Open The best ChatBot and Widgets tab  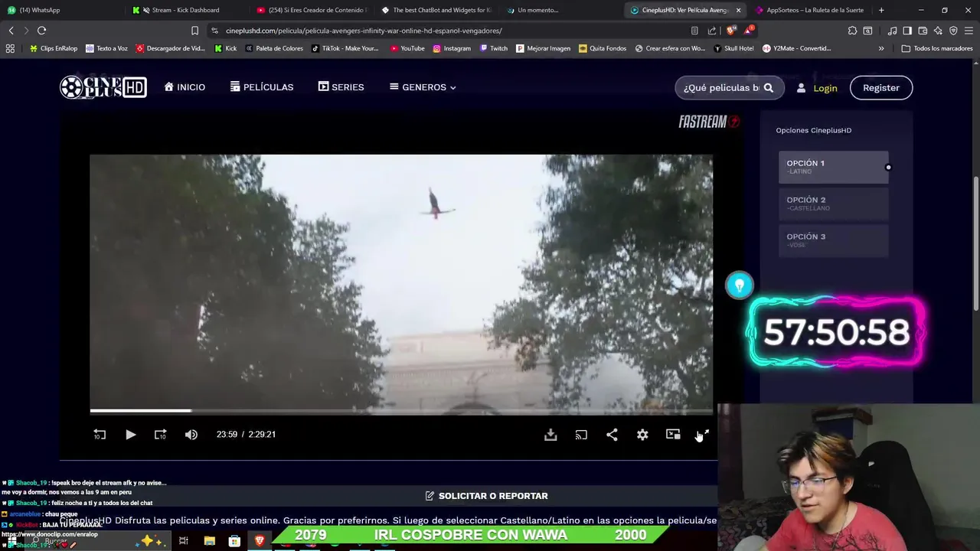click(436, 10)
